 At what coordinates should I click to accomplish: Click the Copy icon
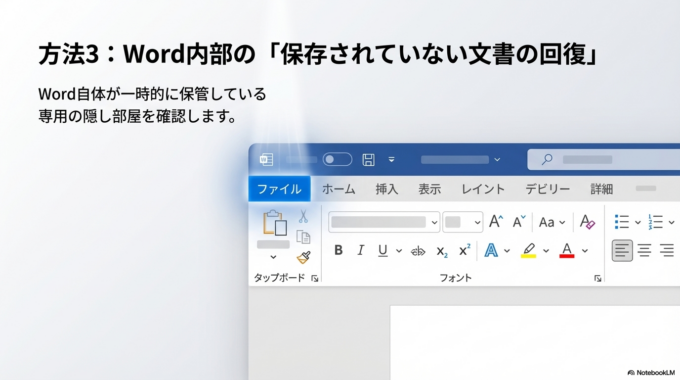(x=303, y=237)
